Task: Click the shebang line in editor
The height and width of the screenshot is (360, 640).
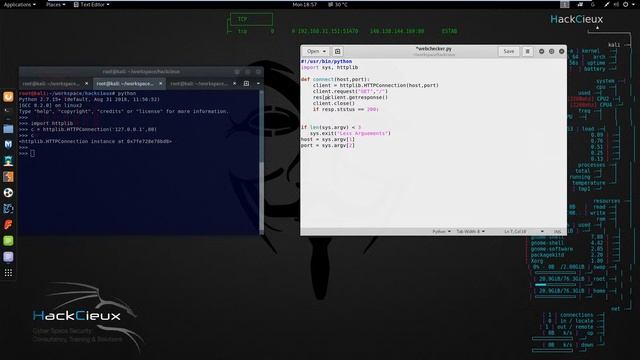Action: pos(326,61)
